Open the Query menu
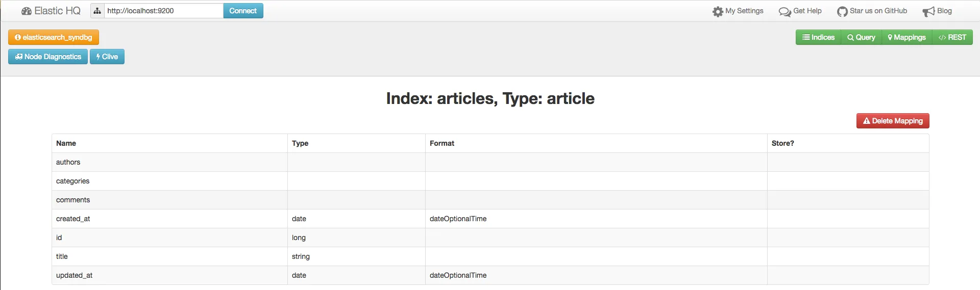This screenshot has height=290, width=980. click(x=861, y=37)
